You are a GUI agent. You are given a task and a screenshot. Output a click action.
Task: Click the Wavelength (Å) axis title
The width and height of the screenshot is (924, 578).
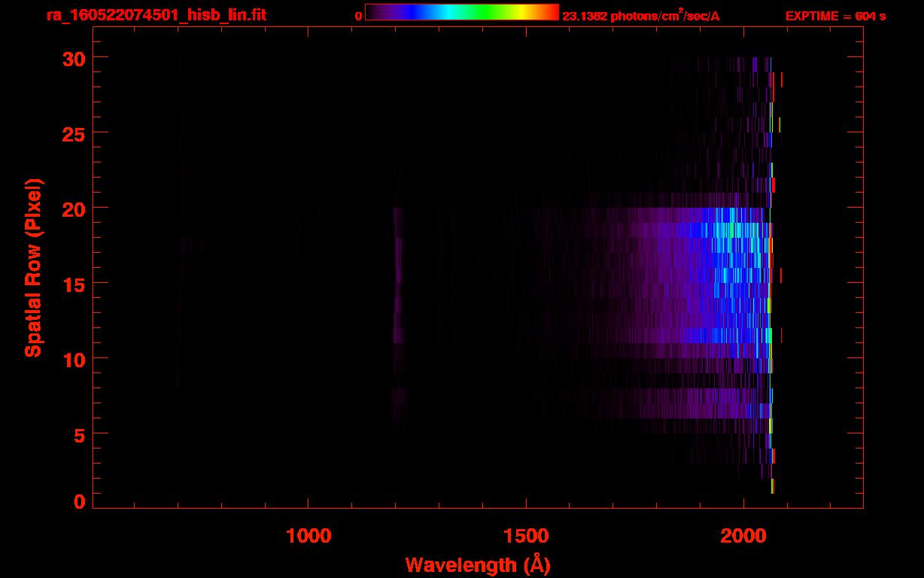(x=478, y=564)
